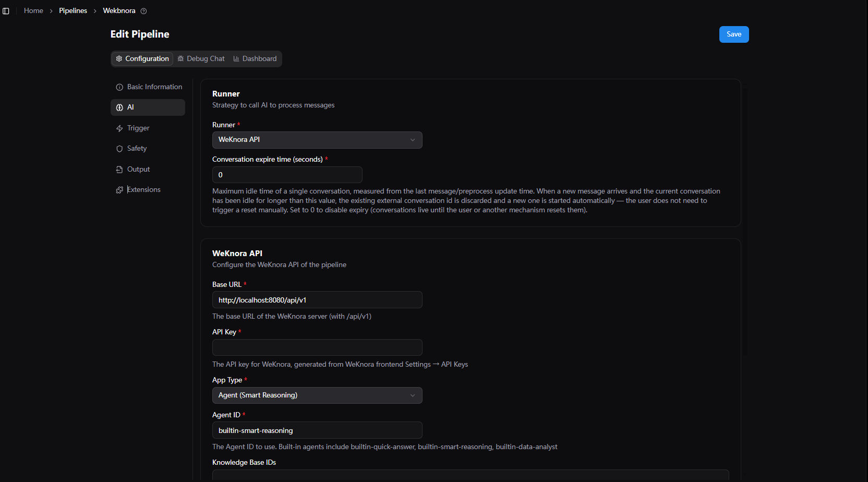Open the Runner dropdown WeKnora API

(x=317, y=140)
